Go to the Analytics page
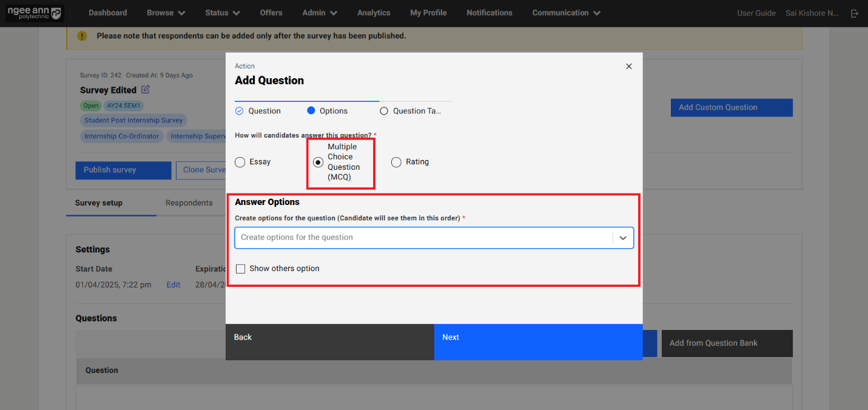Image resolution: width=868 pixels, height=410 pixels. [374, 13]
